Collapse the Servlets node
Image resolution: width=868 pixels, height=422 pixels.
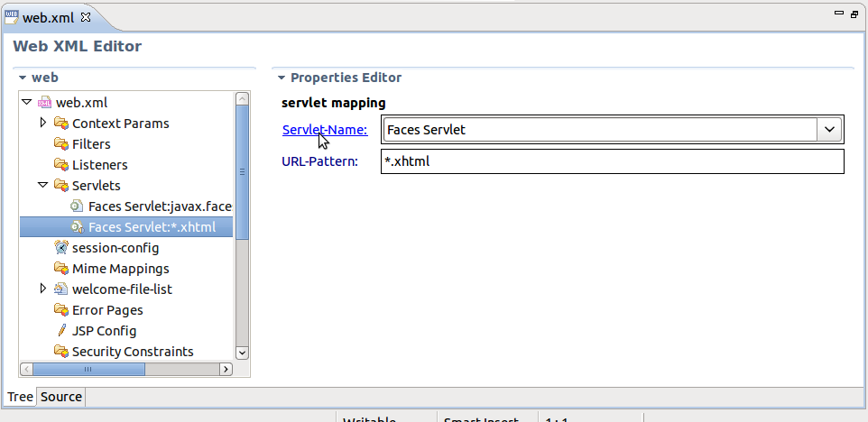click(42, 185)
